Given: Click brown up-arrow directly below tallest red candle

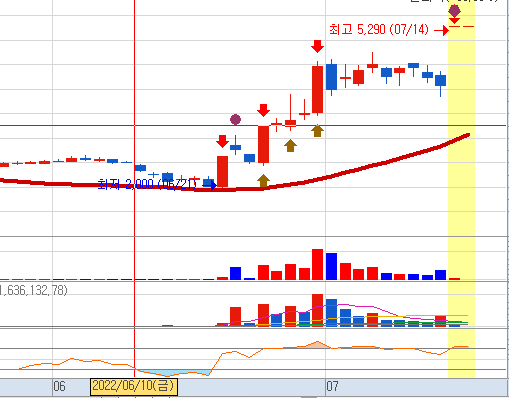Looking at the screenshot, I should 317,131.
